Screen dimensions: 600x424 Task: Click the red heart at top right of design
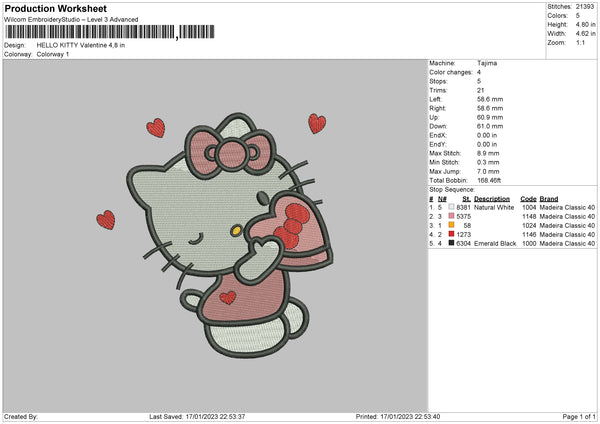coord(316,123)
